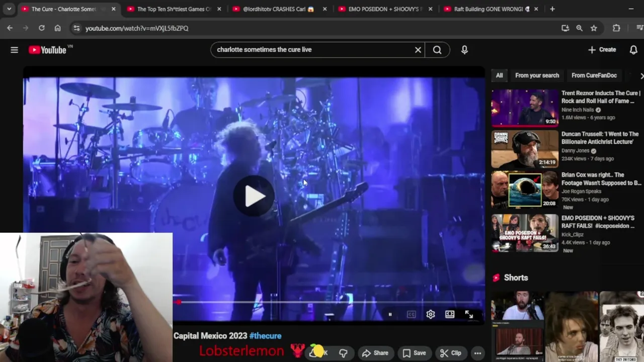Enter full screen mode
The image size is (644, 362).
pos(469,314)
